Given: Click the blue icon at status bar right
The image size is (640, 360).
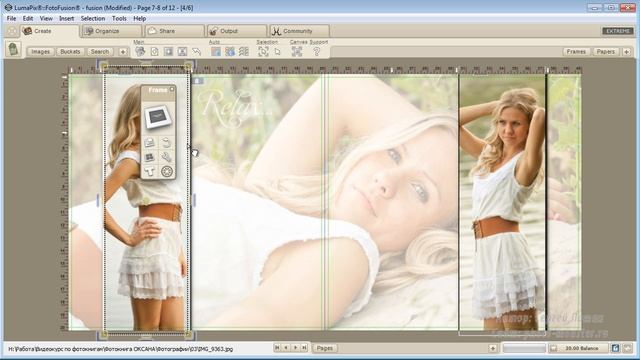Looking at the screenshot, I should pyautogui.click(x=615, y=348).
